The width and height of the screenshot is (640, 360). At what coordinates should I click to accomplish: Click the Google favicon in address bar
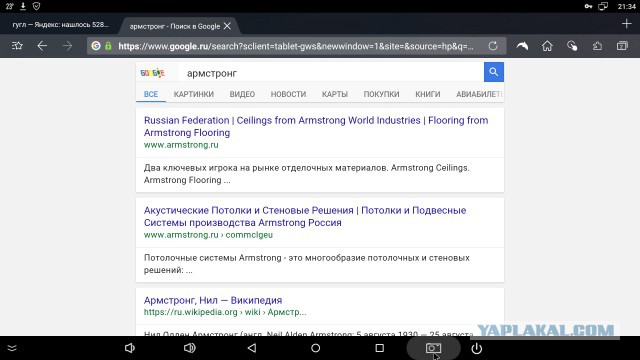tap(96, 46)
